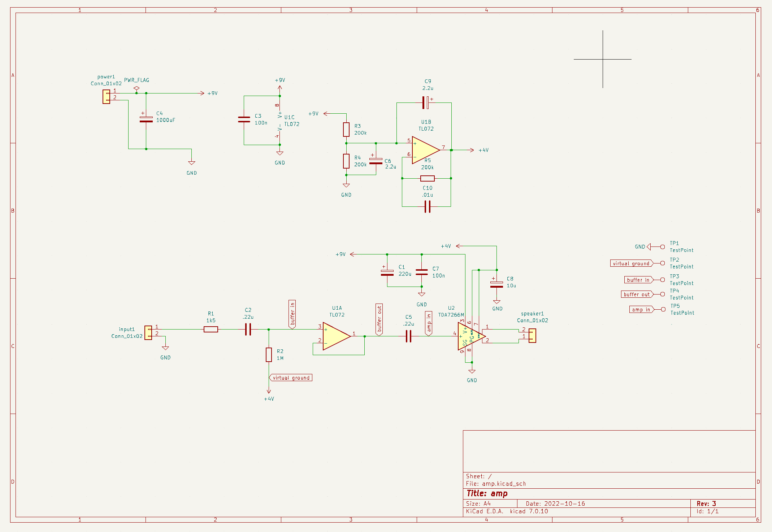Select the input1 connector symbol
Image resolution: width=772 pixels, height=532 pixels.
point(148,333)
